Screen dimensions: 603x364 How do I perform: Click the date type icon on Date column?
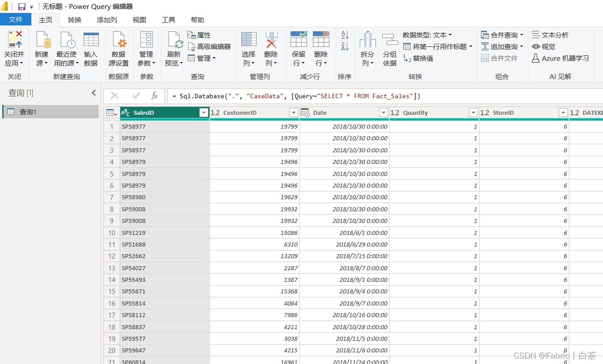click(x=305, y=113)
